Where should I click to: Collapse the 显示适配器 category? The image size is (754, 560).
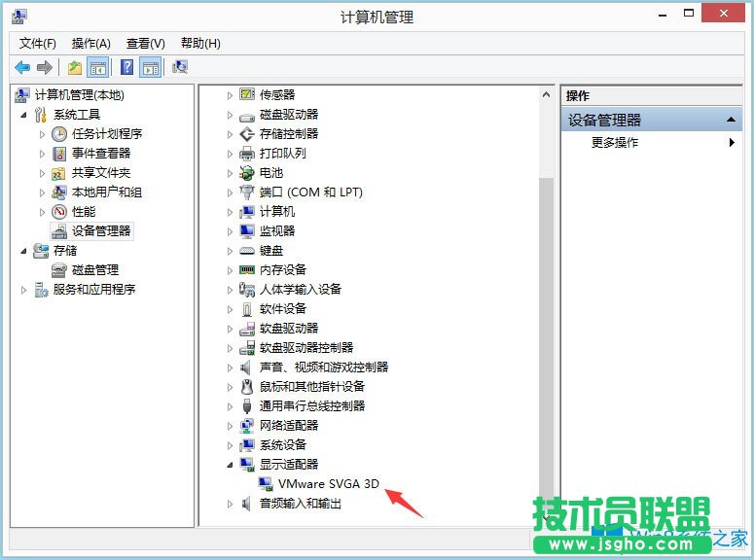(x=230, y=465)
